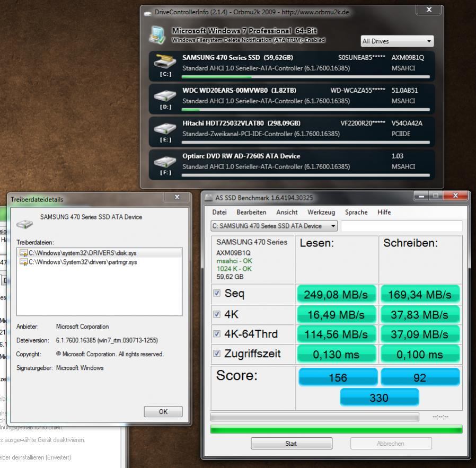Click the PCIIDE driver label for Hitachi

[x=401, y=134]
